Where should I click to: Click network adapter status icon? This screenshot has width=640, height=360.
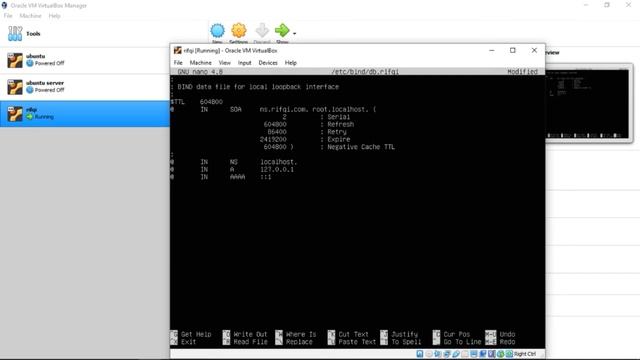[447, 354]
